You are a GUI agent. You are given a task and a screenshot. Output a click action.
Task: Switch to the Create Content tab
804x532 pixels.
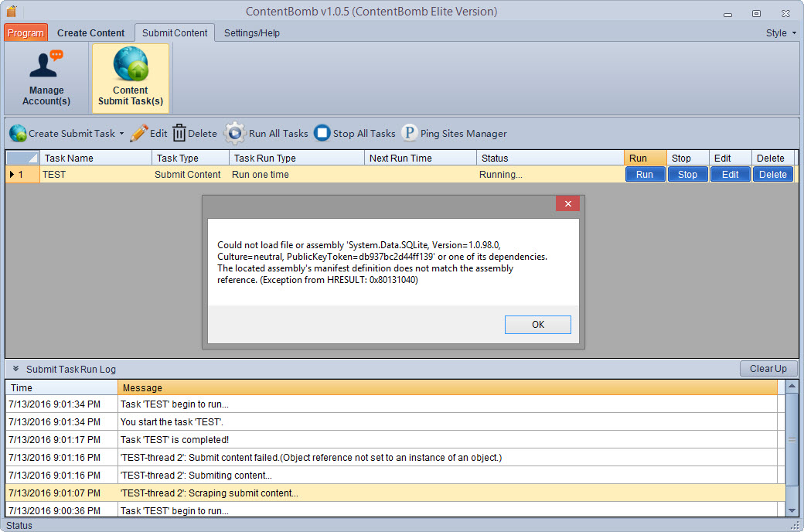coord(90,32)
